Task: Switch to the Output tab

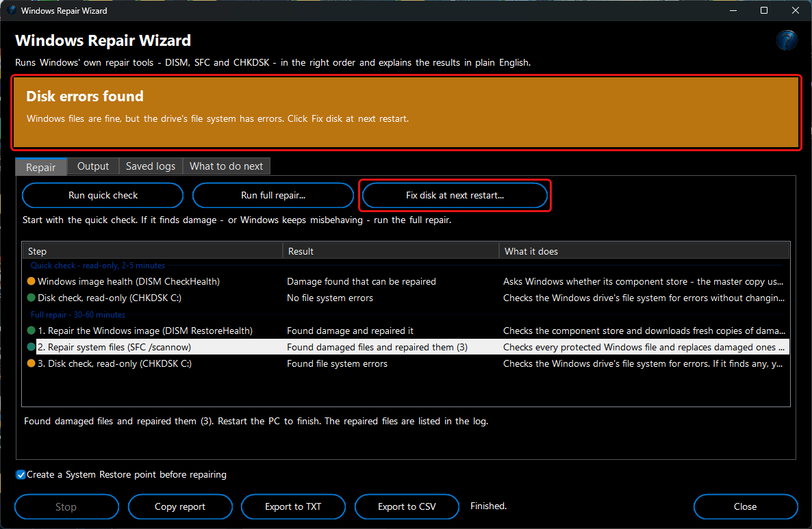Action: coord(93,166)
